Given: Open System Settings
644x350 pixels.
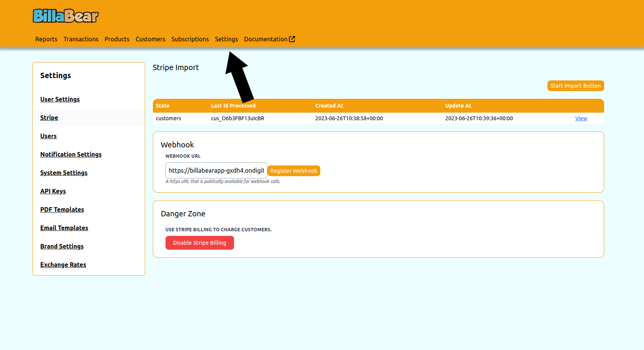Looking at the screenshot, I should pyautogui.click(x=64, y=173).
